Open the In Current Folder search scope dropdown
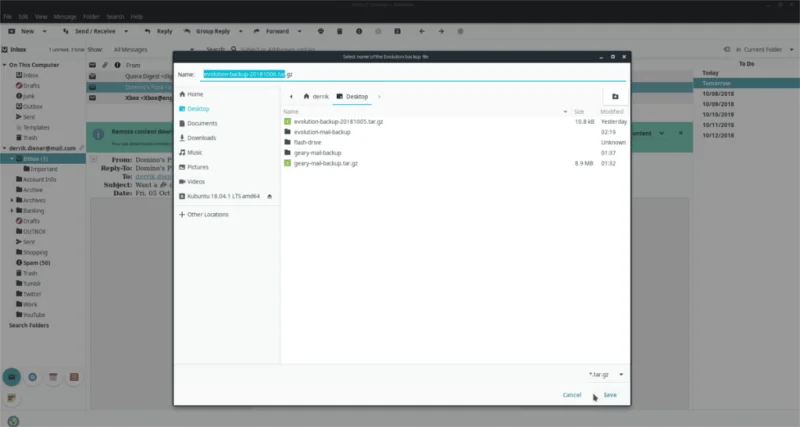Viewport: 800px width, 427px height. pyautogui.click(x=765, y=49)
